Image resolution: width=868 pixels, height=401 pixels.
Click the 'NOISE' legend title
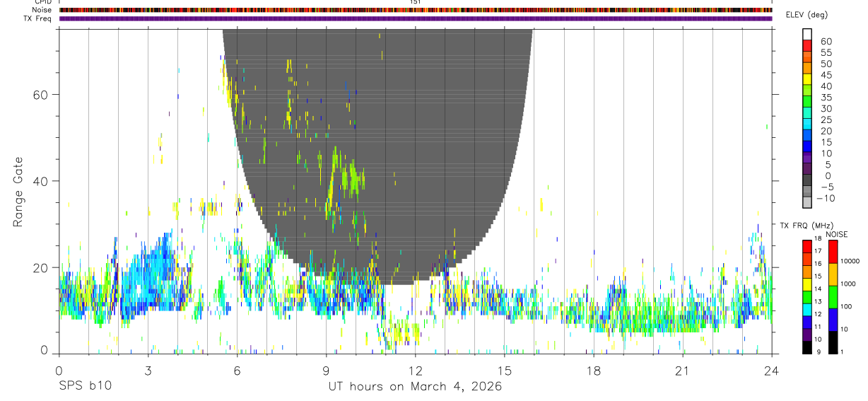837,235
